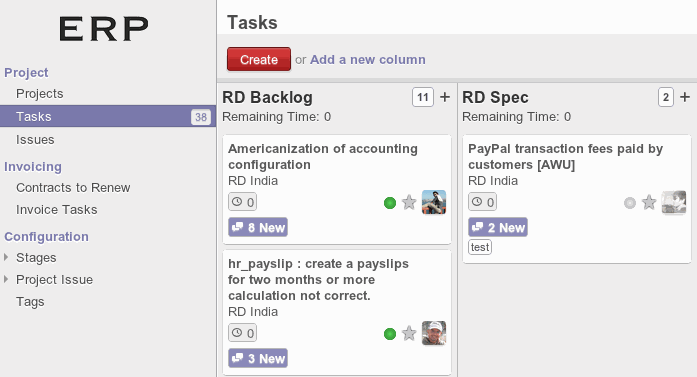The image size is (697, 377).
Task: Open assignee avatar on hr_payslip task
Action: 434,333
